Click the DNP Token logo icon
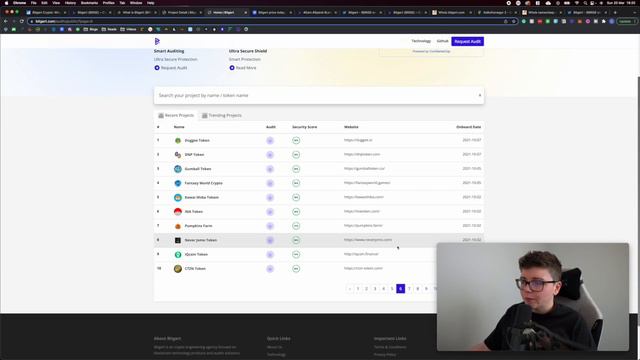Image resolution: width=640 pixels, height=360 pixels. click(178, 155)
